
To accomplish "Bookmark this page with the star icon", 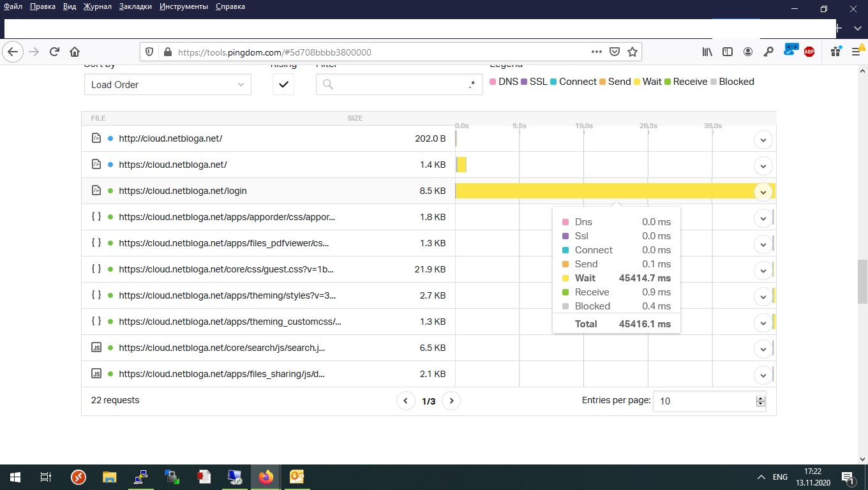I will tap(632, 52).
